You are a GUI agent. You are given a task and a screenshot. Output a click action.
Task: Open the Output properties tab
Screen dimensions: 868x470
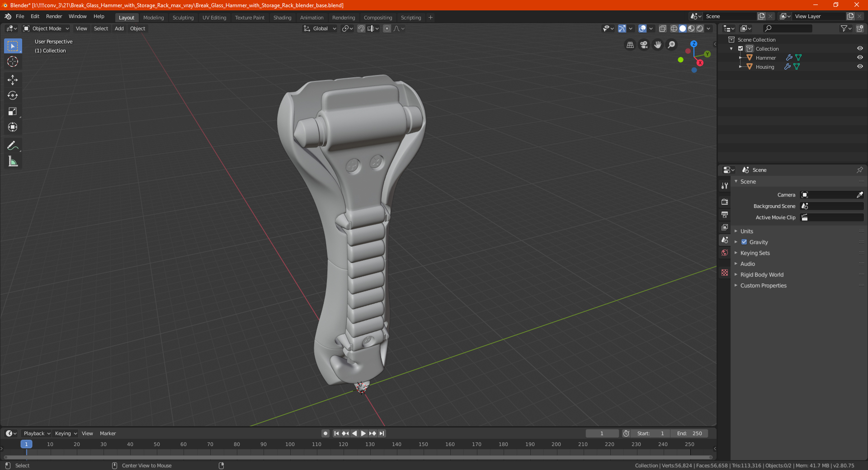click(725, 214)
